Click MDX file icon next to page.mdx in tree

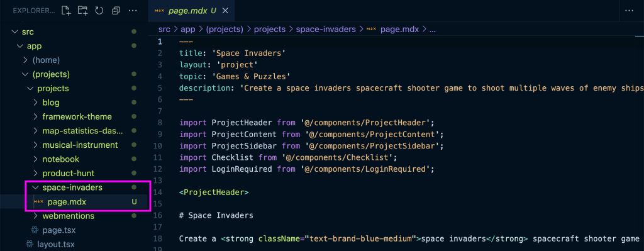pyautogui.click(x=38, y=202)
